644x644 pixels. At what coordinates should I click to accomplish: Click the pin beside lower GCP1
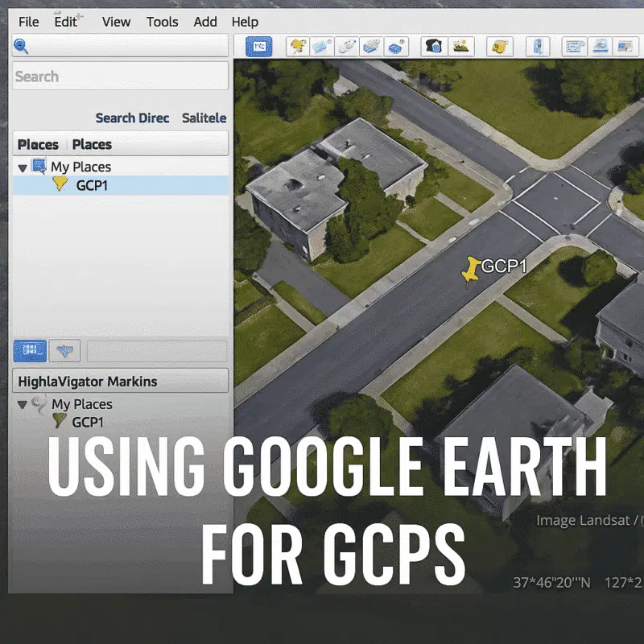point(59,421)
